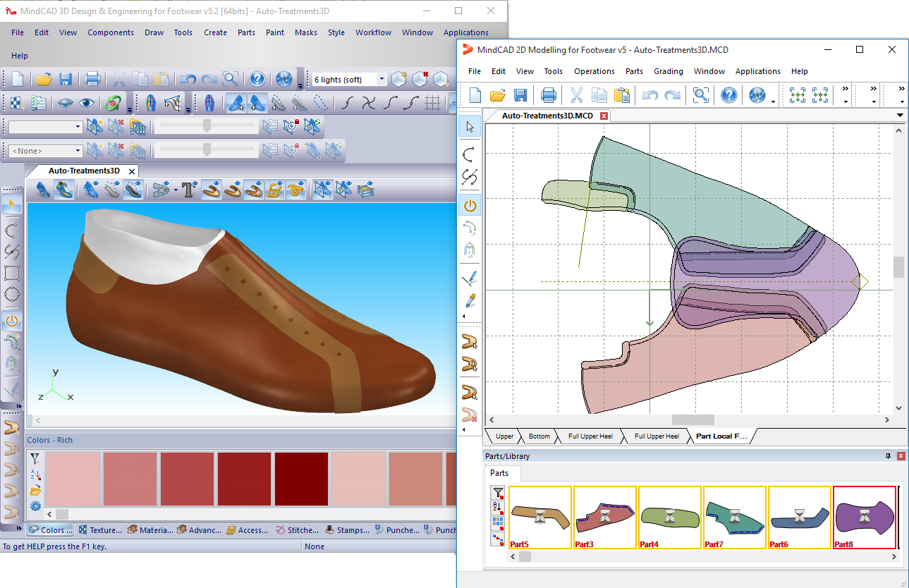909x588 pixels.
Task: Click Print icon in 2D Modelling toolbar
Action: point(549,95)
